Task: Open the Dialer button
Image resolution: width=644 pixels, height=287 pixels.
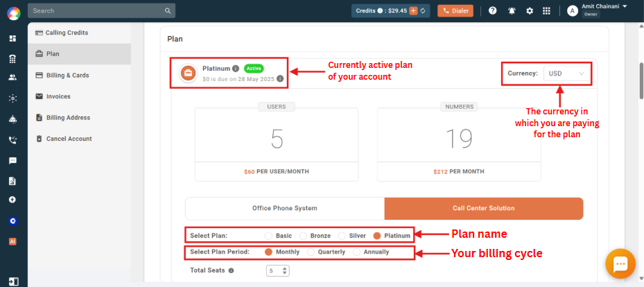Action: [x=455, y=10]
